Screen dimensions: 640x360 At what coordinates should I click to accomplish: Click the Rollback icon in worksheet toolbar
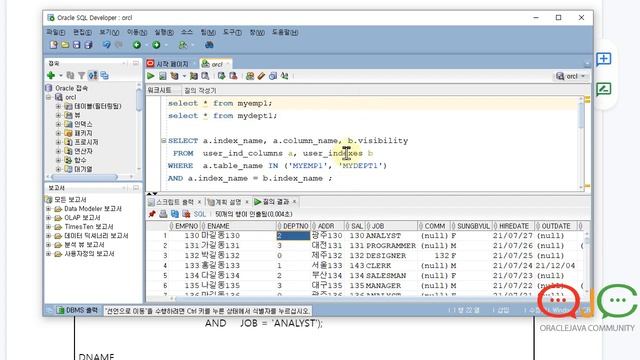click(233, 76)
